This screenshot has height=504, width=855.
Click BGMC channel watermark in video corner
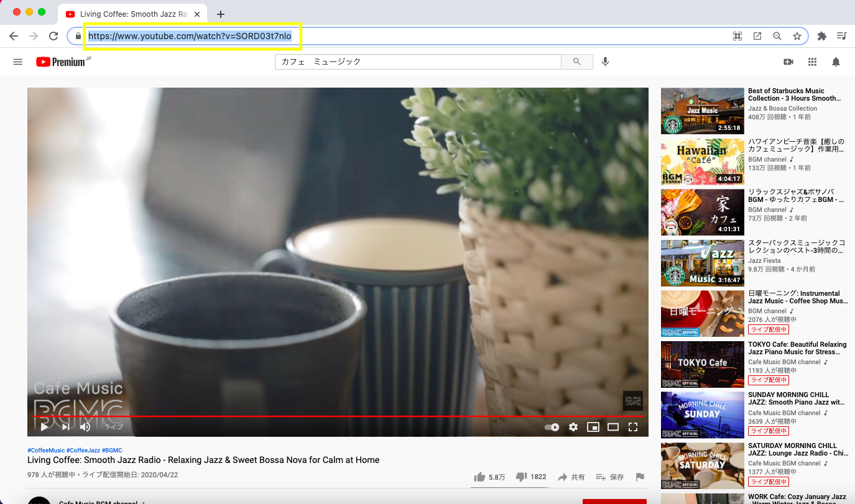click(632, 401)
